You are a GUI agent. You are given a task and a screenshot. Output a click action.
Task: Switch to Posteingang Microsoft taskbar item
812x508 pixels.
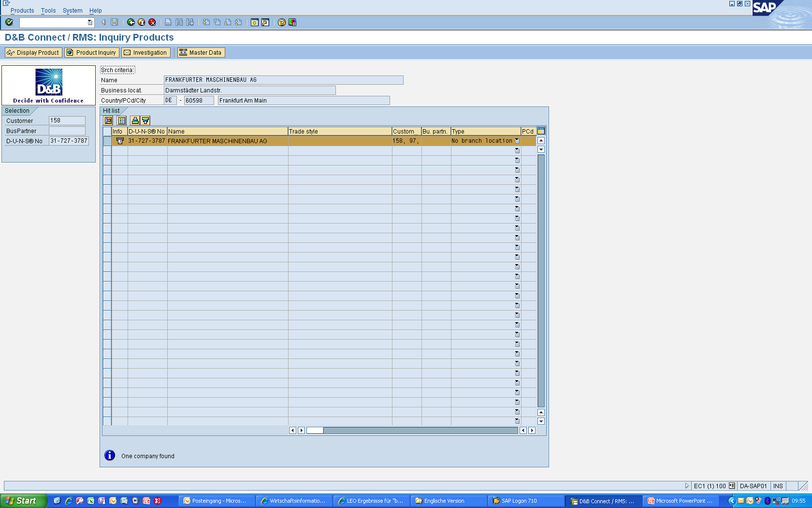click(217, 501)
